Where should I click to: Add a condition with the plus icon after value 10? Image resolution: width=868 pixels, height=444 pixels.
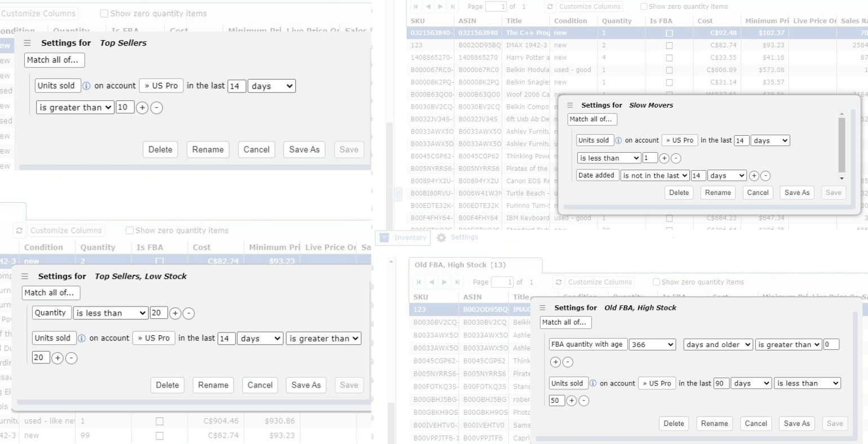pyautogui.click(x=142, y=108)
